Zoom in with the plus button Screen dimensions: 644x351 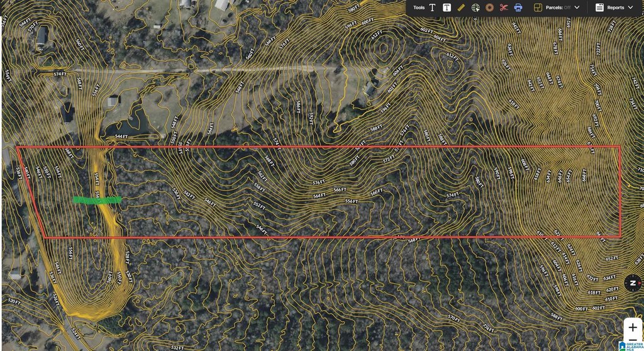pyautogui.click(x=633, y=327)
